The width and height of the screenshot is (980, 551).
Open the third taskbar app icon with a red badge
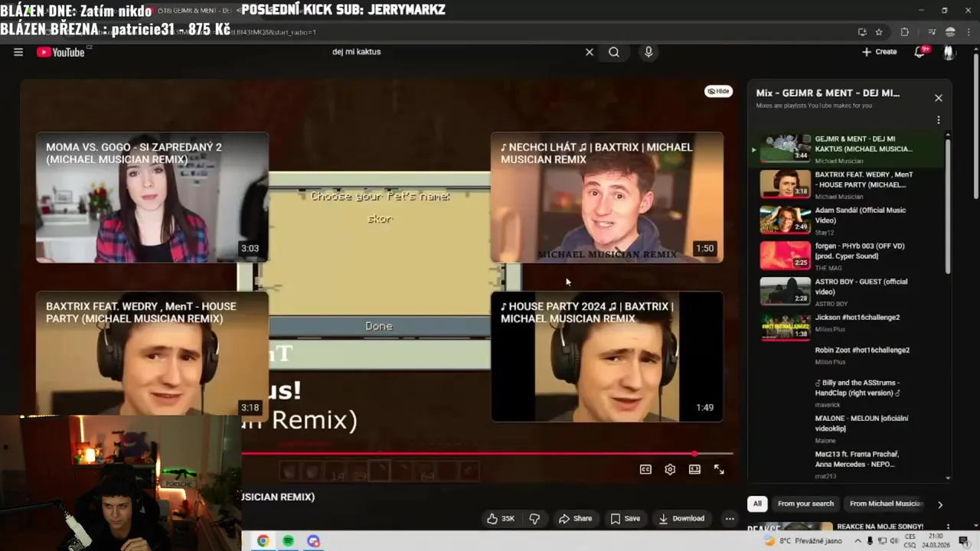click(313, 541)
